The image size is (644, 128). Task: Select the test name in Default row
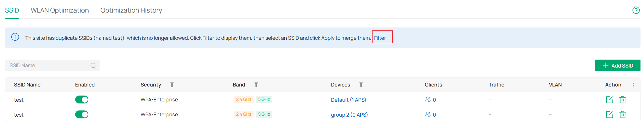click(x=18, y=100)
